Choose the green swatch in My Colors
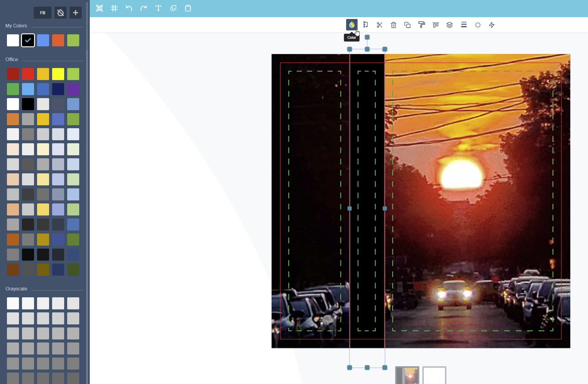Viewport: 588px width, 384px height. [73, 40]
